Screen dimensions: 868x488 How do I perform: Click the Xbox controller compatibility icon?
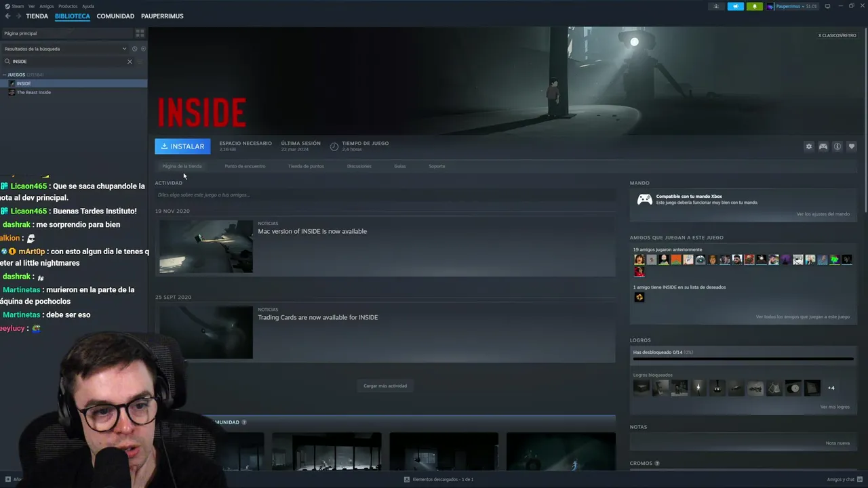point(644,199)
